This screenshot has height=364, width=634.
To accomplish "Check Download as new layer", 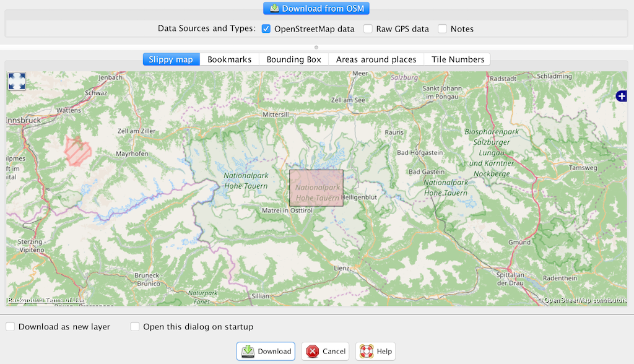I will pyautogui.click(x=11, y=327).
